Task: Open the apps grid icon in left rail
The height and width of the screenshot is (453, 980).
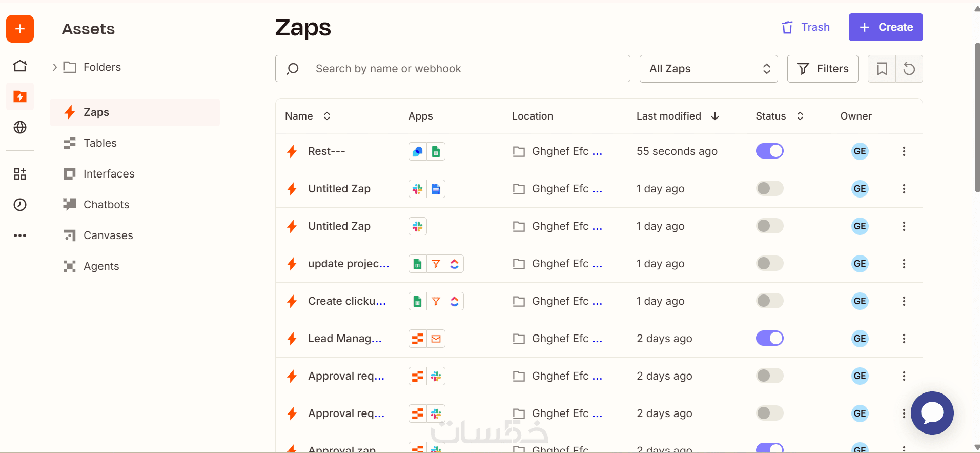Action: [20, 174]
